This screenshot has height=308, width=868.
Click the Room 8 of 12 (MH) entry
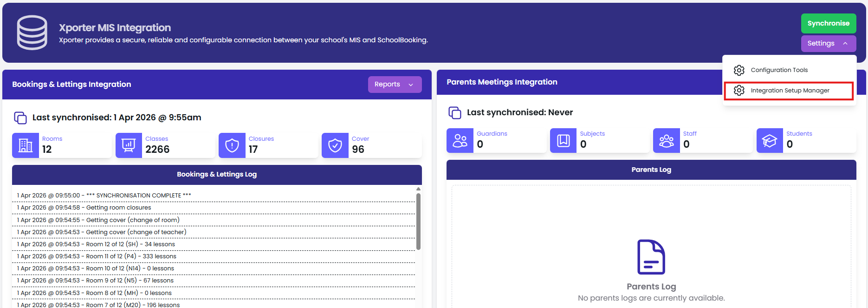[214, 293]
